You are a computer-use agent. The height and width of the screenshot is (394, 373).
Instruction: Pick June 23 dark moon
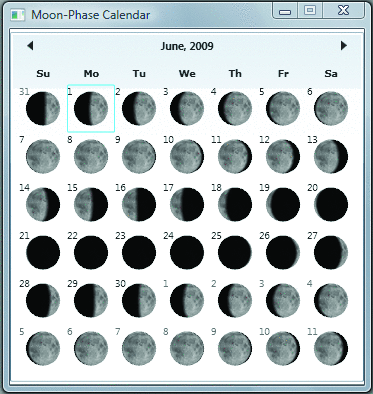139,252
